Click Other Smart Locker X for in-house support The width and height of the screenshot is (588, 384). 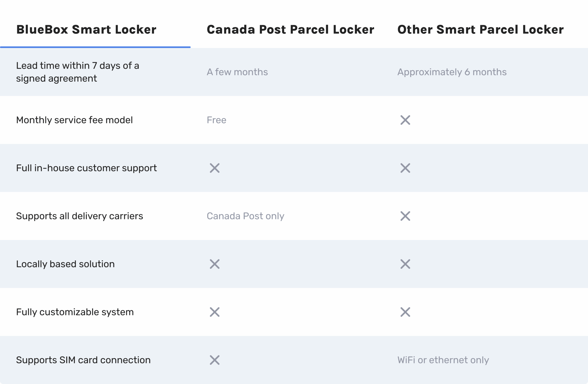pyautogui.click(x=405, y=168)
